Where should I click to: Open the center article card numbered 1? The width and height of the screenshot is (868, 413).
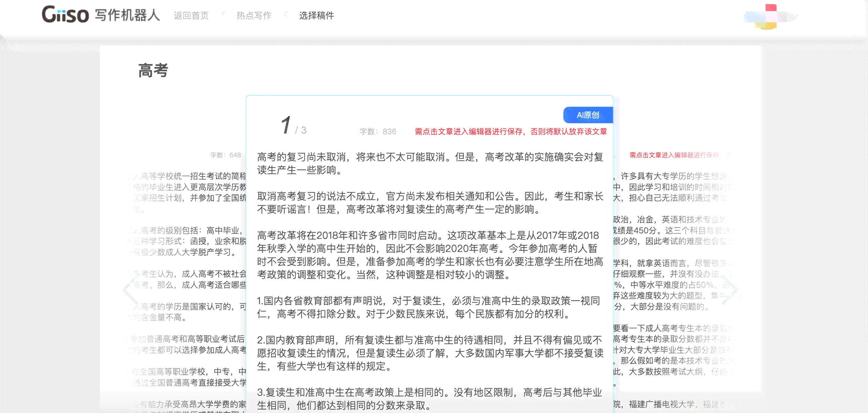click(430, 254)
